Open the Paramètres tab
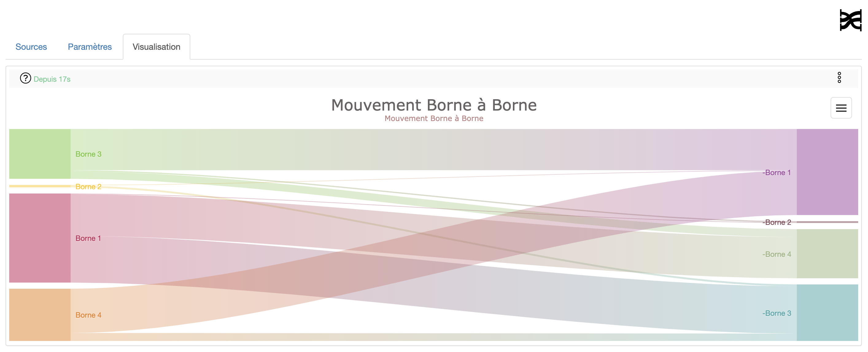The width and height of the screenshot is (868, 352). (x=90, y=47)
